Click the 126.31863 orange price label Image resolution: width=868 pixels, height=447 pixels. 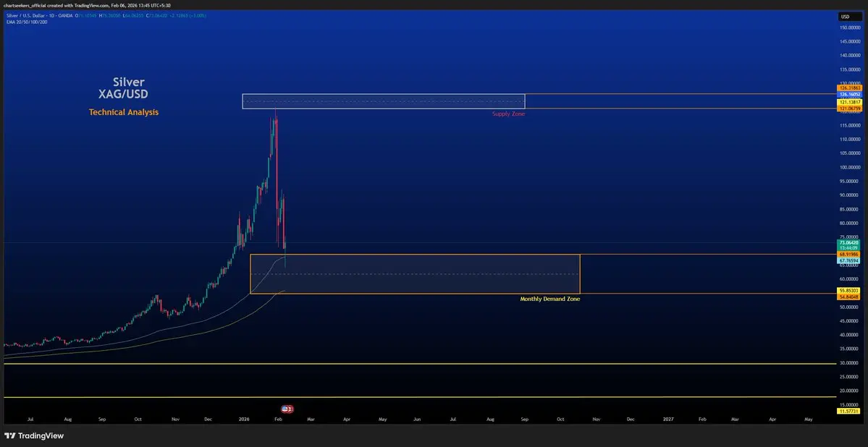851,88
